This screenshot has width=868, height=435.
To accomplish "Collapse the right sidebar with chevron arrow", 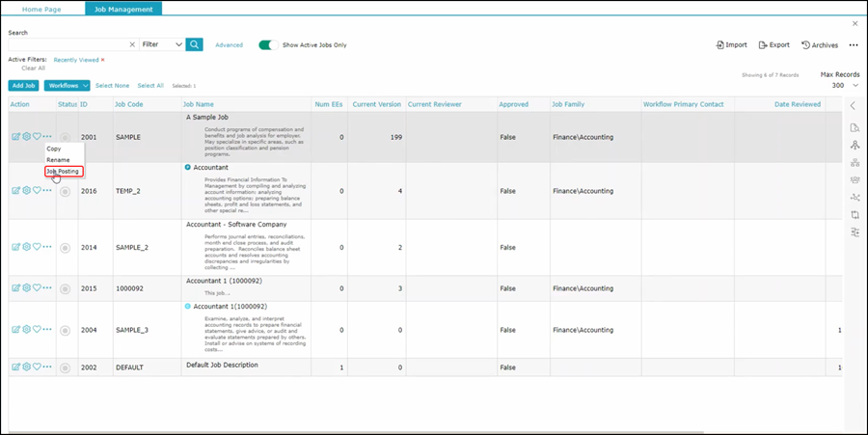I will point(854,106).
